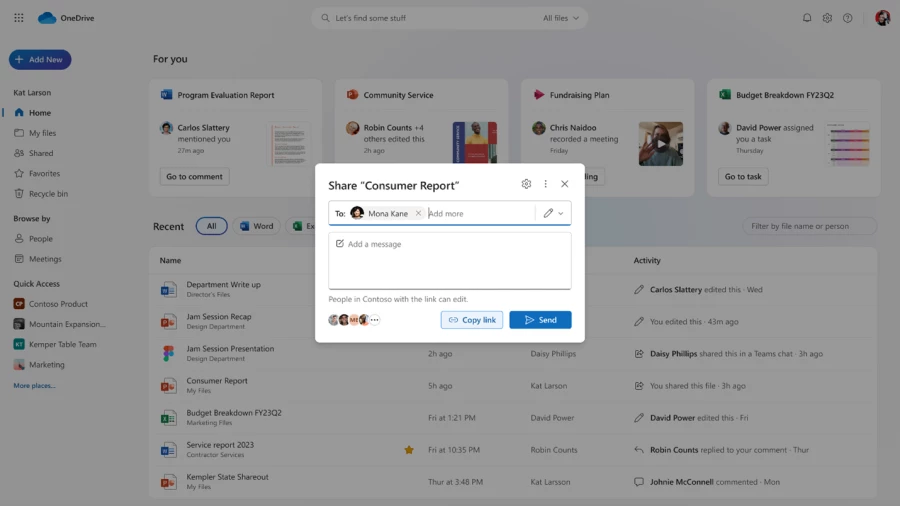Screen dimensions: 900x506
Task: Go to Recycle bin
Action: point(48,194)
